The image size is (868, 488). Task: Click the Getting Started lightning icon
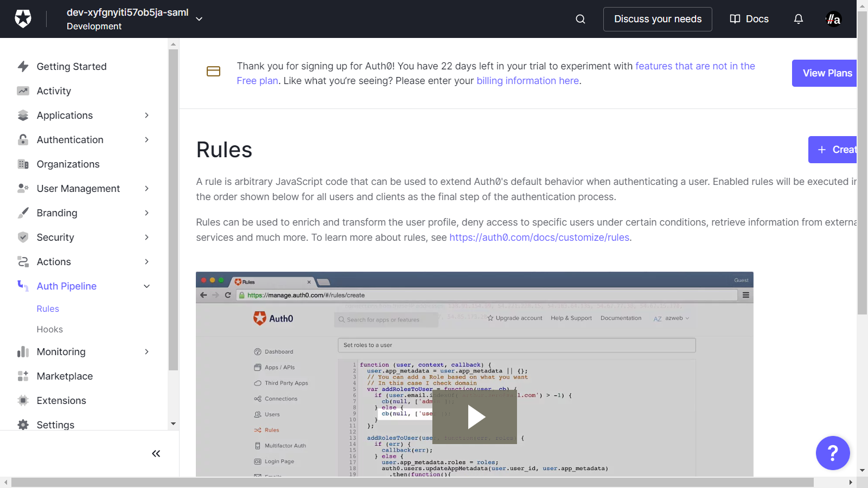pos(23,67)
